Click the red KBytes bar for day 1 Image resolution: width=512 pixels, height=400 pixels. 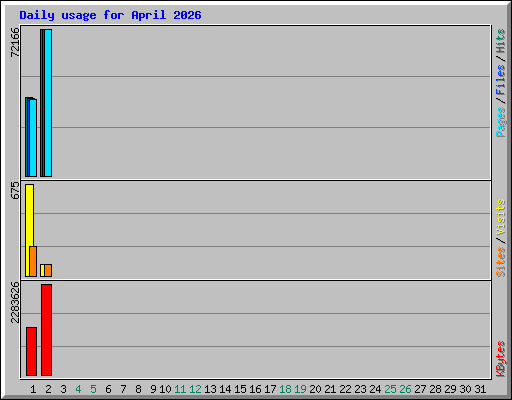click(31, 352)
